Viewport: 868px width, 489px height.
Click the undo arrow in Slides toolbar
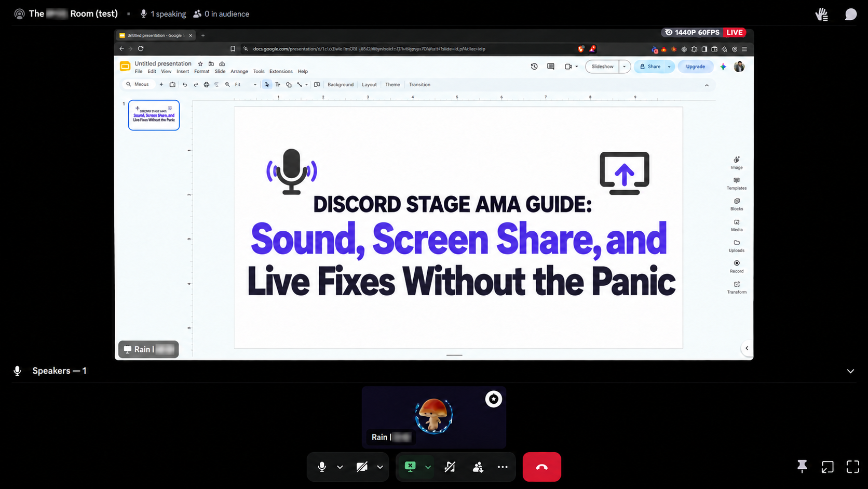coord(184,85)
